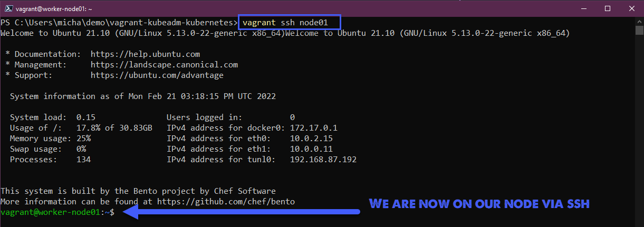Click the 'We are now on our node' annotation

click(x=479, y=204)
